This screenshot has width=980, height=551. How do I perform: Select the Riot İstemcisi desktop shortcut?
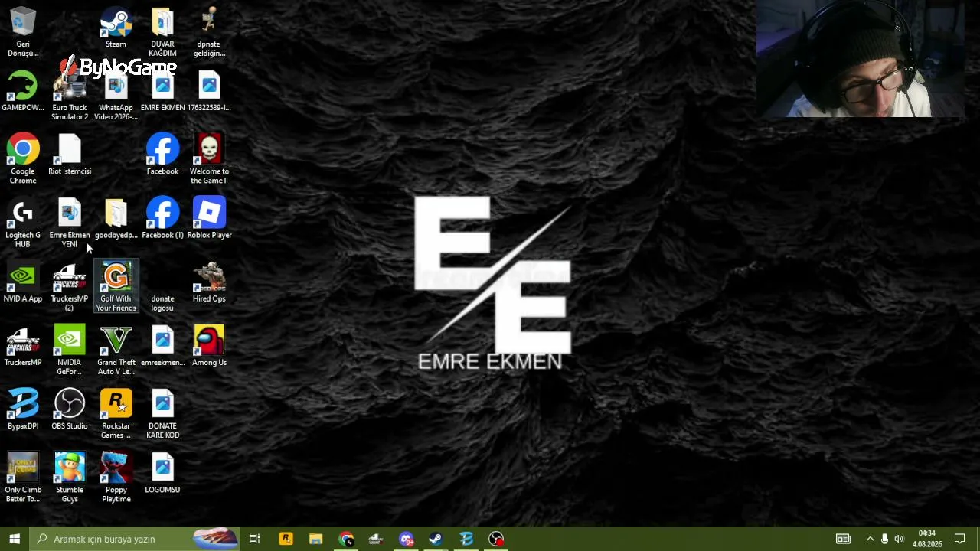pos(70,155)
